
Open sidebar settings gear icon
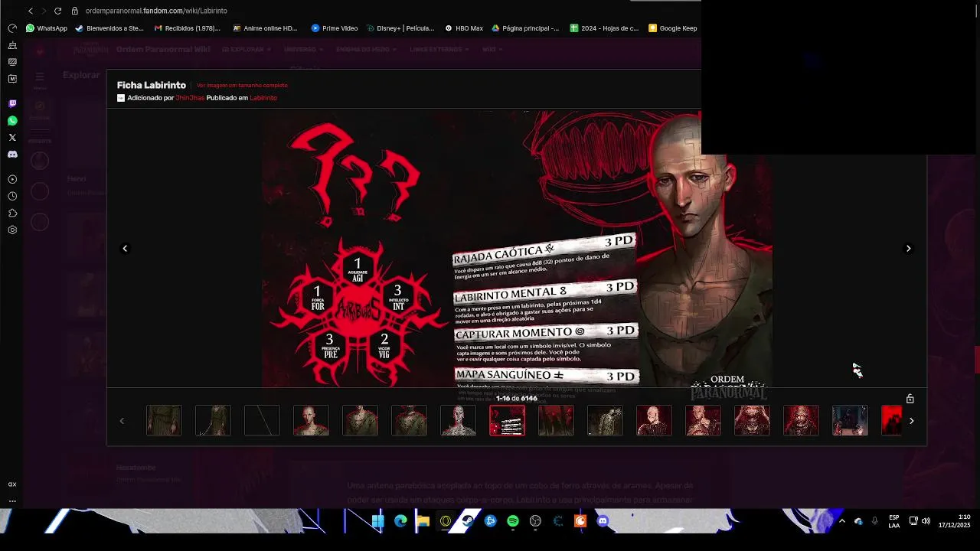point(12,230)
